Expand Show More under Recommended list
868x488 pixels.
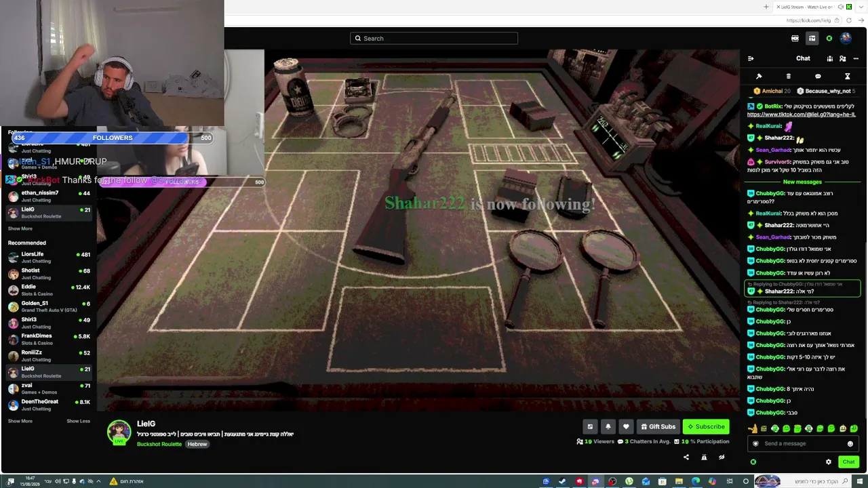(x=20, y=421)
